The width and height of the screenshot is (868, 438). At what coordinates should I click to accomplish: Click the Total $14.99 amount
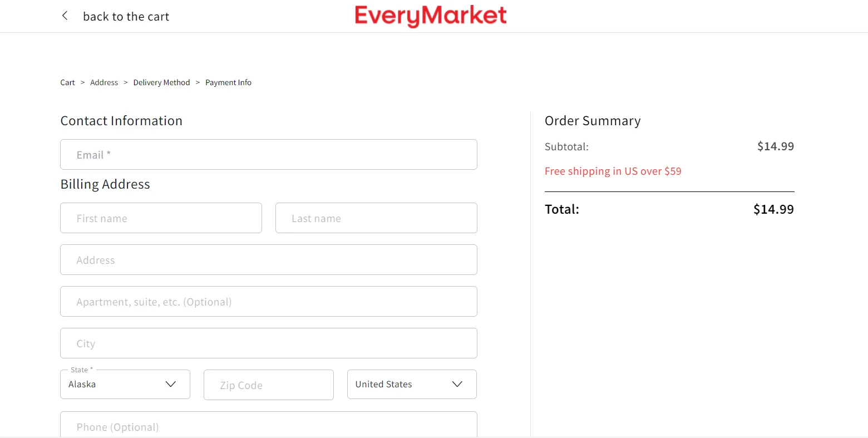click(773, 209)
